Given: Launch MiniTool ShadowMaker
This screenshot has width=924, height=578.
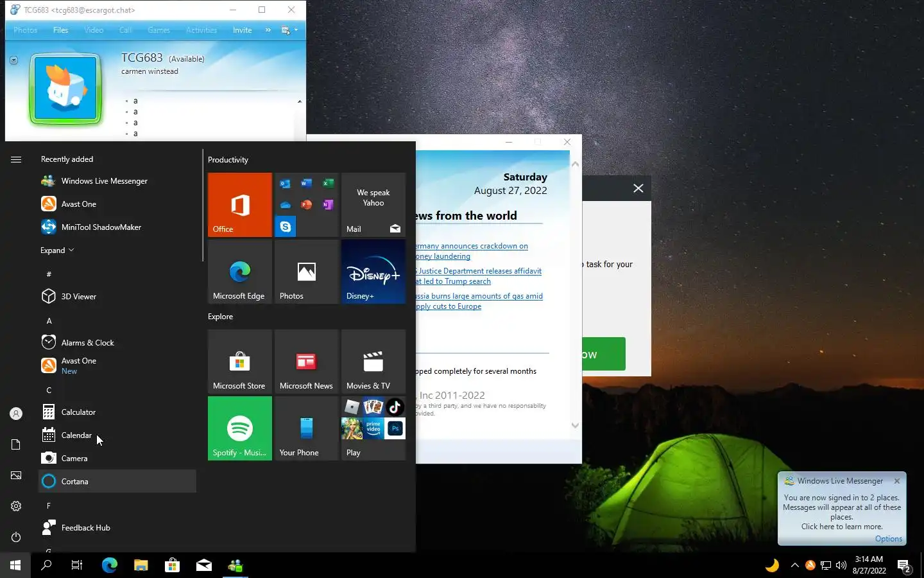Looking at the screenshot, I should (117, 227).
